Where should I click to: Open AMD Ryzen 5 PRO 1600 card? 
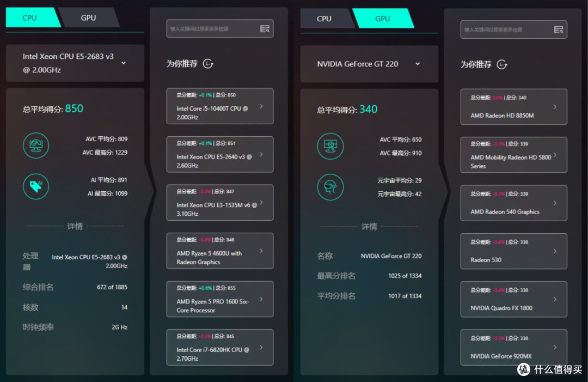(x=220, y=299)
